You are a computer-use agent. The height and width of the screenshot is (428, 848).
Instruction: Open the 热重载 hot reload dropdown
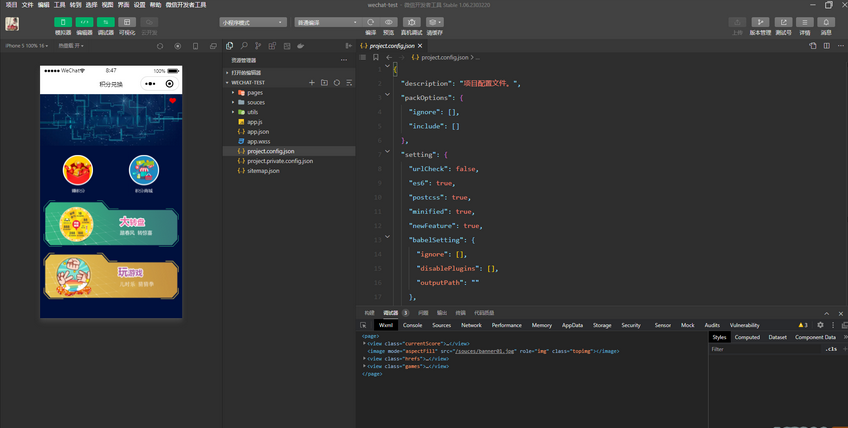71,46
